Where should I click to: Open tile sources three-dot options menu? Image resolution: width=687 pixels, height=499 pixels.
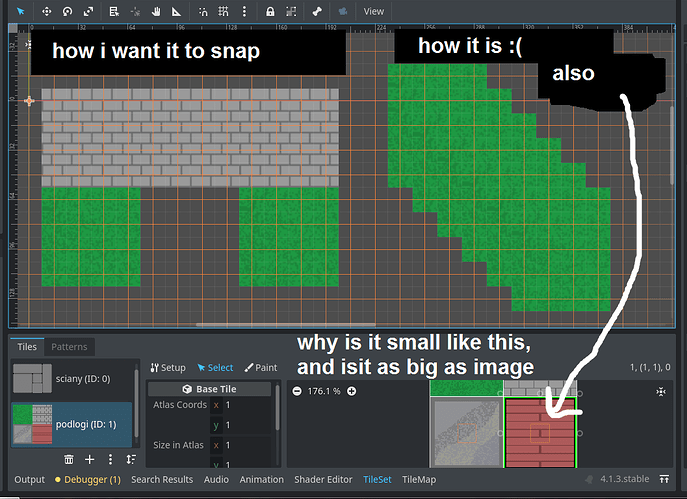pyautogui.click(x=110, y=459)
